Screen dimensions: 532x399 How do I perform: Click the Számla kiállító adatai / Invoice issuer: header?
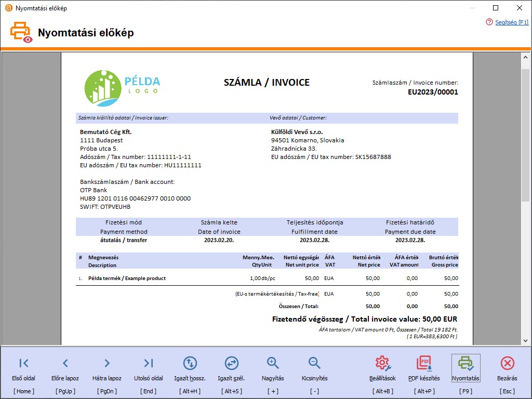click(123, 118)
